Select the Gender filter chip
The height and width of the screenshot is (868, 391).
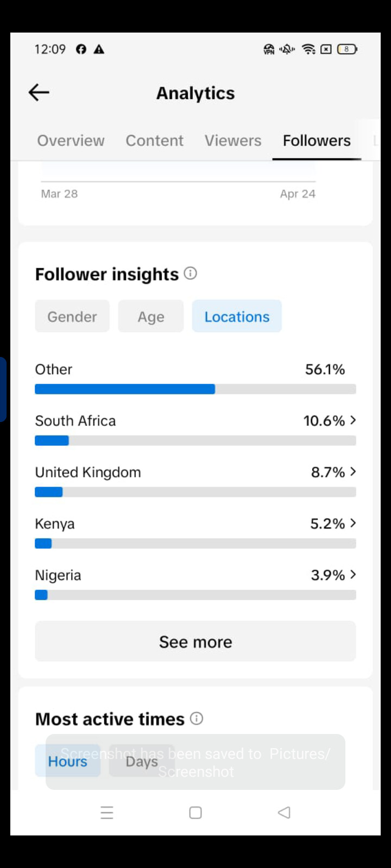72,316
